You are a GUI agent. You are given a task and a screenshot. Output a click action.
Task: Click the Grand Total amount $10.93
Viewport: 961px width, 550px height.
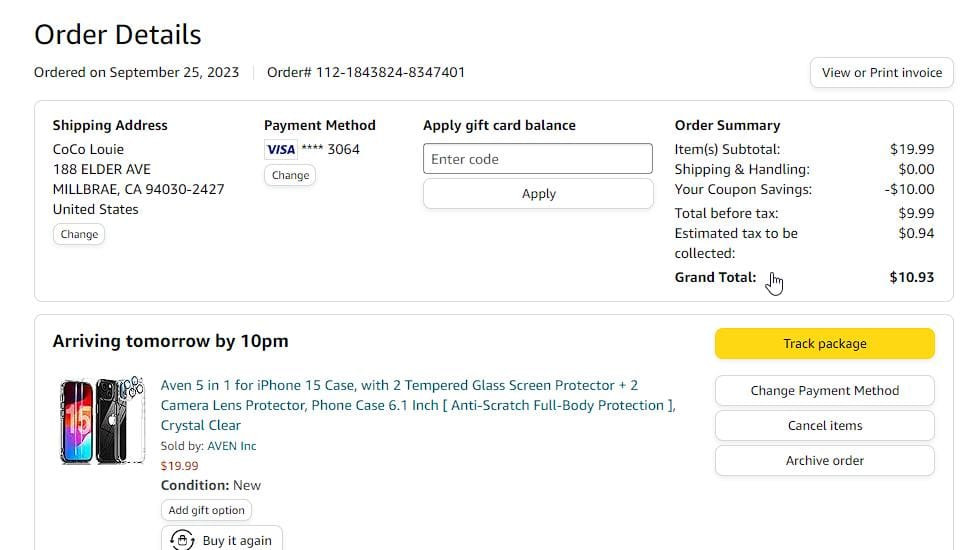[x=911, y=277]
